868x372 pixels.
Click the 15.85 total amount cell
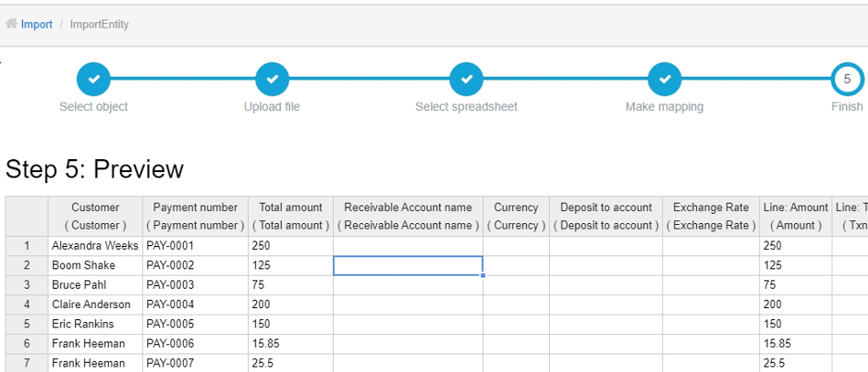290,343
